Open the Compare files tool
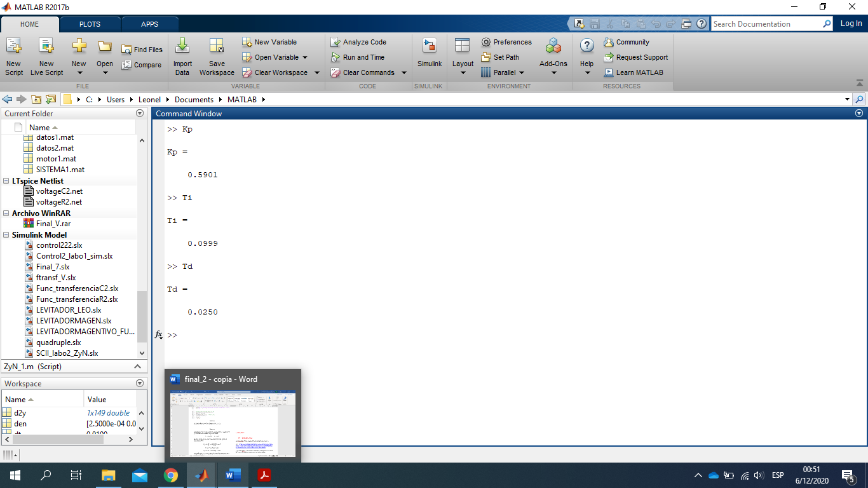The width and height of the screenshot is (868, 488). coord(142,65)
